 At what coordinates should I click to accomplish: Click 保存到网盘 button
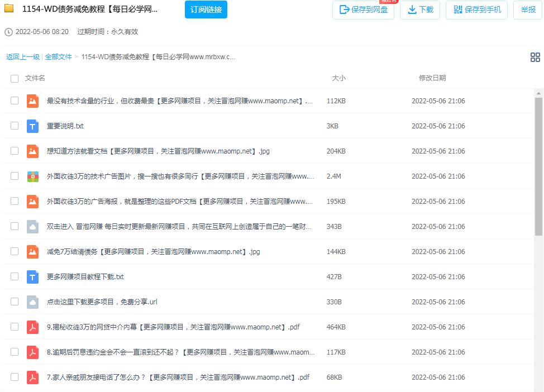click(x=363, y=9)
